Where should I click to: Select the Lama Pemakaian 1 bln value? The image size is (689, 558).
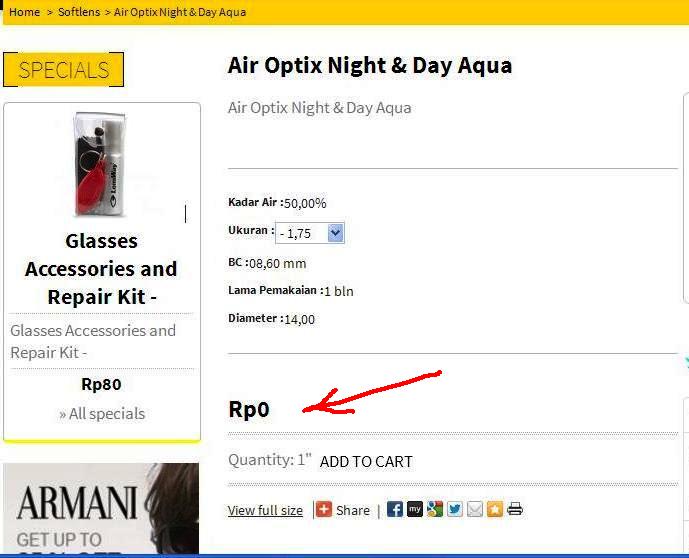[x=339, y=291]
